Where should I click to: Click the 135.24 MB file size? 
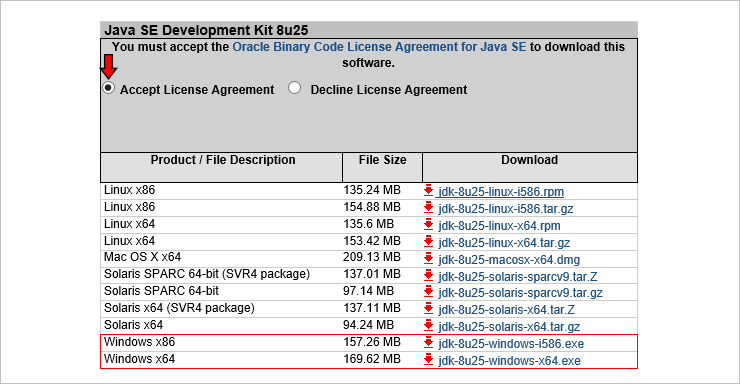click(x=372, y=190)
